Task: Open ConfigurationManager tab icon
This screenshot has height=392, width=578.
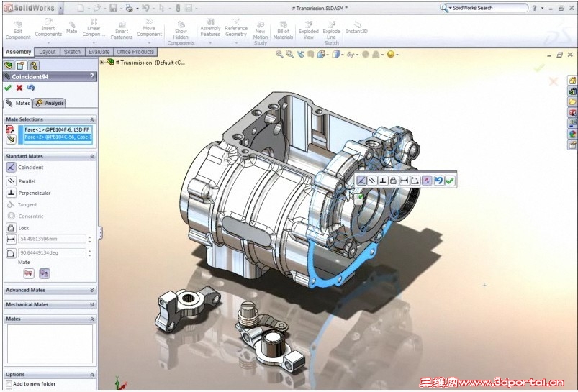Action: (x=33, y=65)
